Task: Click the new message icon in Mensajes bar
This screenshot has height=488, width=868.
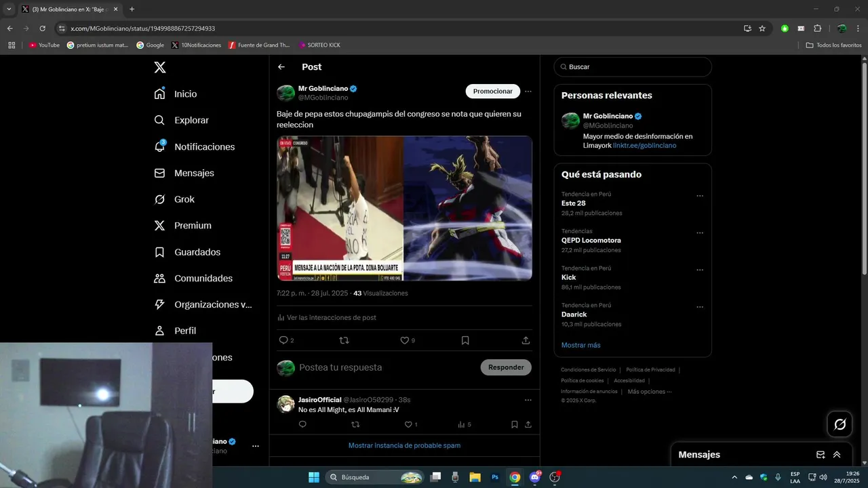Action: point(821,455)
